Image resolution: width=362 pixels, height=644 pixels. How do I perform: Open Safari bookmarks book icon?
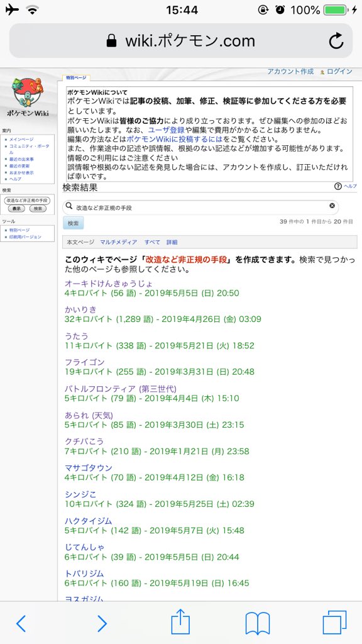257,623
